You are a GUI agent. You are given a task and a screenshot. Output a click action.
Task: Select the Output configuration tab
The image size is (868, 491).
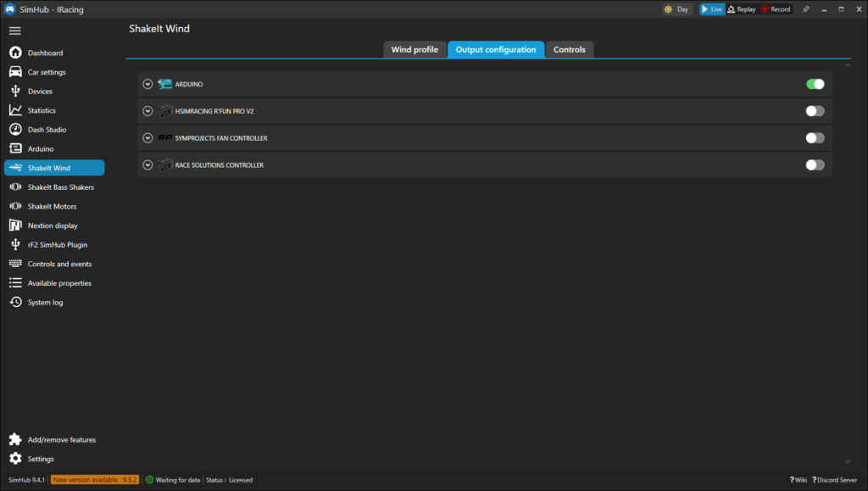coord(495,50)
